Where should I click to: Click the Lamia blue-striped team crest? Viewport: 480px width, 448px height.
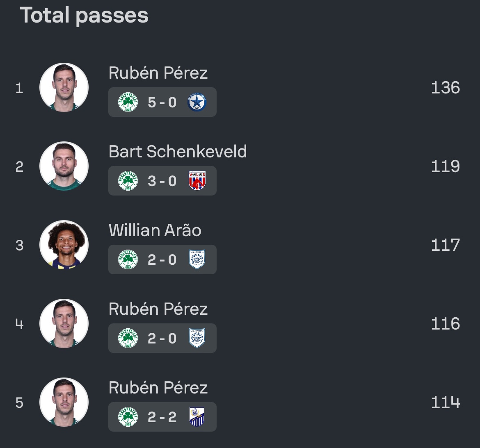pos(197,417)
